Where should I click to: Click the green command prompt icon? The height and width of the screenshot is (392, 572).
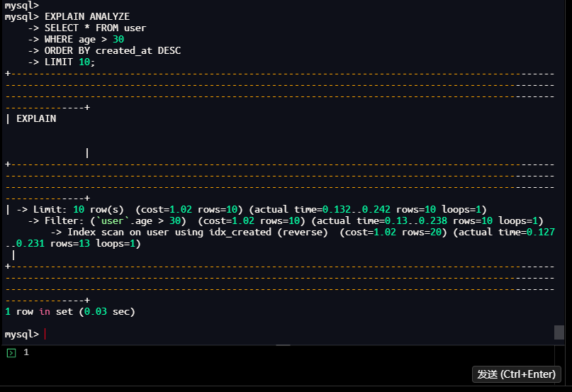[11, 353]
